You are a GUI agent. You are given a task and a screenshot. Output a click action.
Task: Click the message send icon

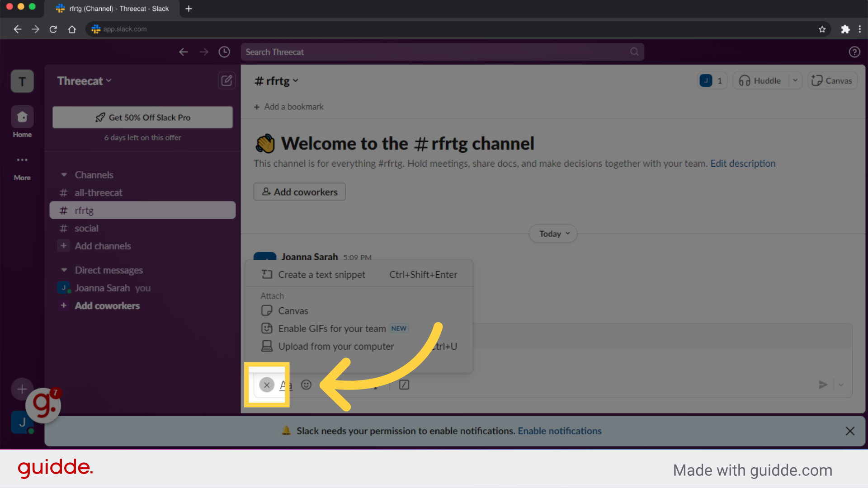[823, 385]
